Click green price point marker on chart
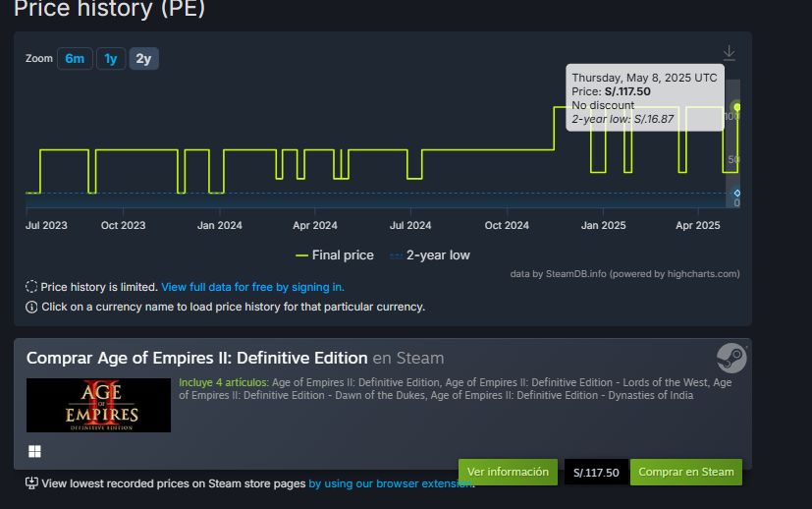The height and width of the screenshot is (509, 812). pos(737,107)
